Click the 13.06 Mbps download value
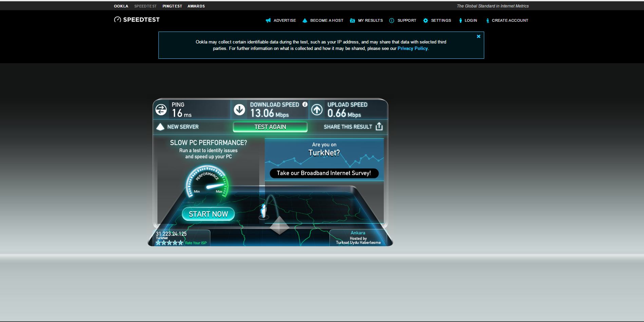This screenshot has height=322, width=644. coord(269,113)
